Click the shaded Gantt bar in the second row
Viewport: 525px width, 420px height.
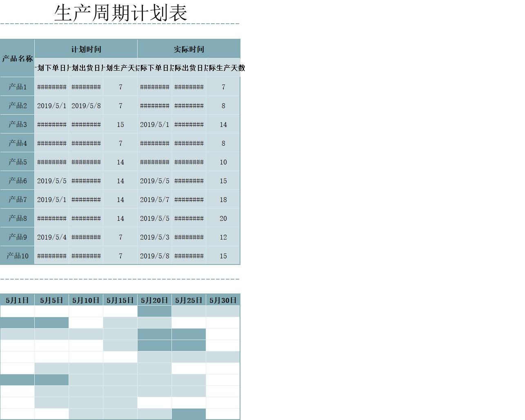point(34,322)
